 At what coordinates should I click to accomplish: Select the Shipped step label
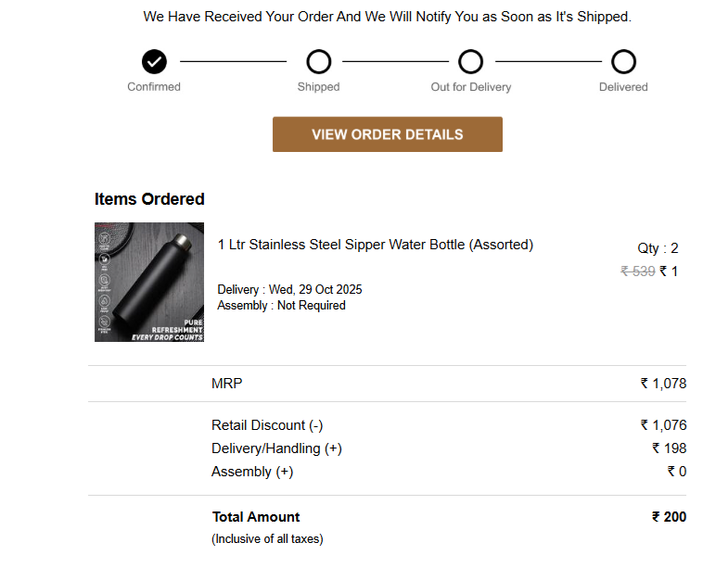318,87
